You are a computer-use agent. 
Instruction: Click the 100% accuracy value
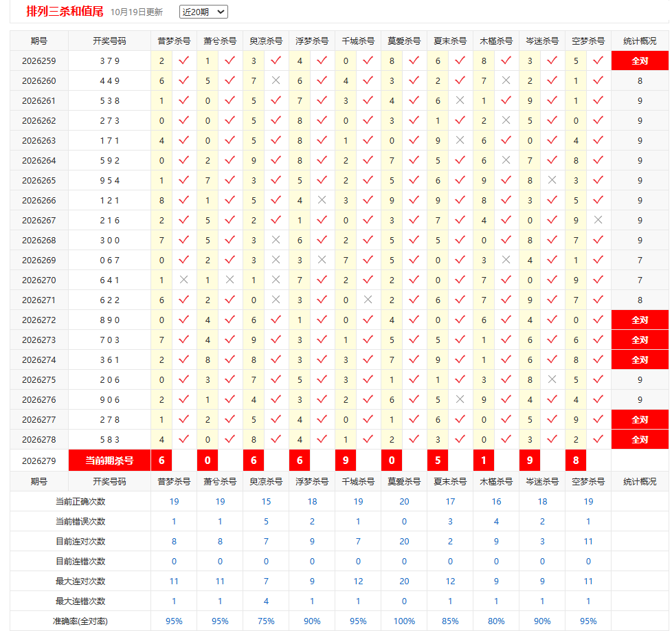tap(404, 621)
